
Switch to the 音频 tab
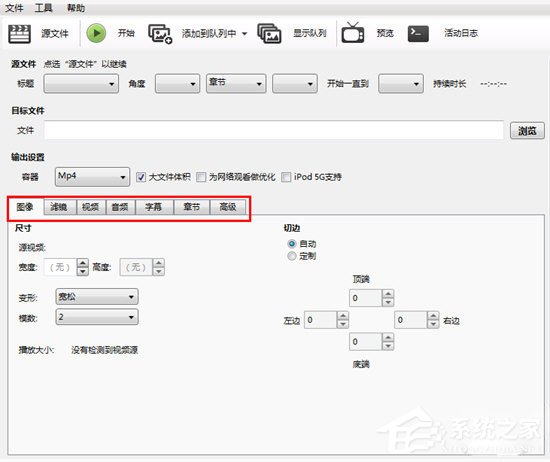(x=120, y=207)
